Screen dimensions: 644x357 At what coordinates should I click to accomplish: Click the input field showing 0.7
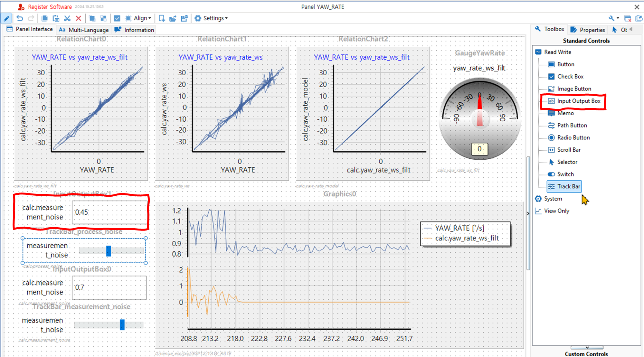point(109,287)
